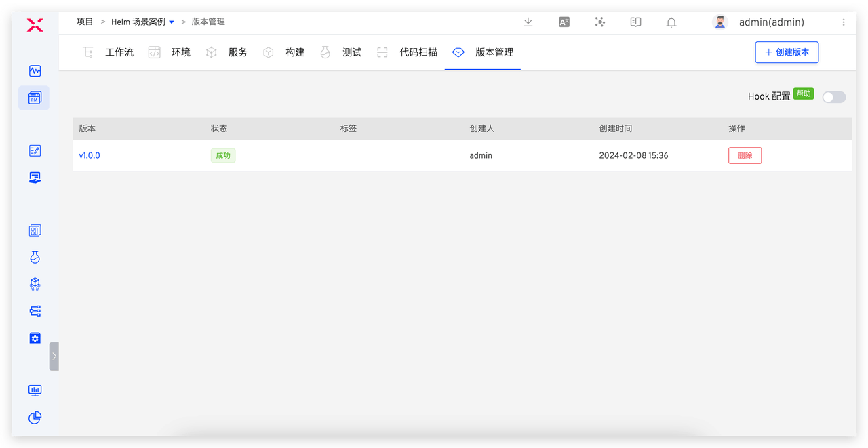868x448 pixels.
Task: Expand the collapsed sidebar panel chevron
Action: click(54, 355)
